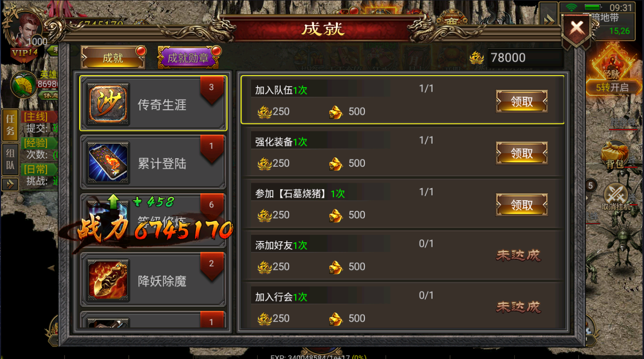Switch to the 成就 tab
Image resolution: width=644 pixels, height=359 pixels.
pyautogui.click(x=113, y=58)
